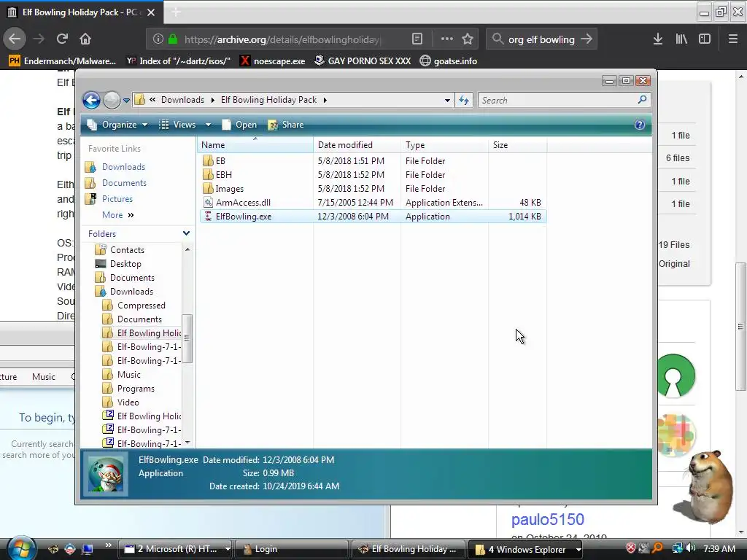Sort by Name column header
This screenshot has height=560, width=747.
click(255, 145)
